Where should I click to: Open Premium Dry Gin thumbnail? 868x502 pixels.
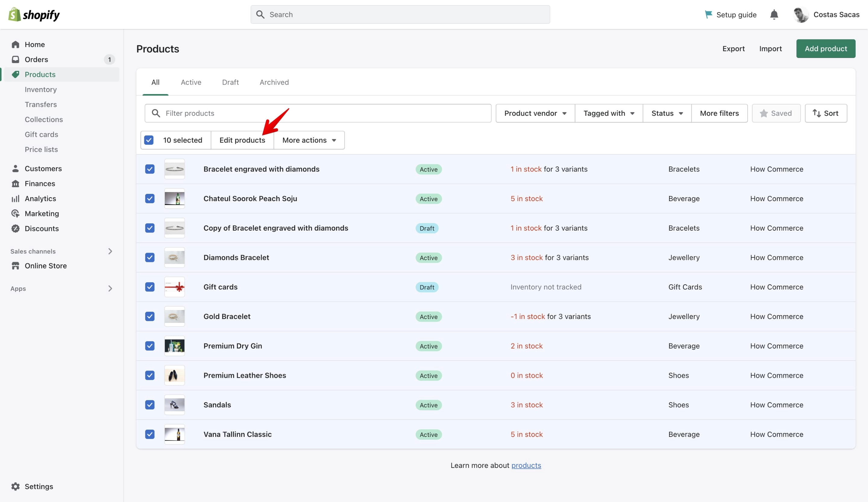(175, 346)
